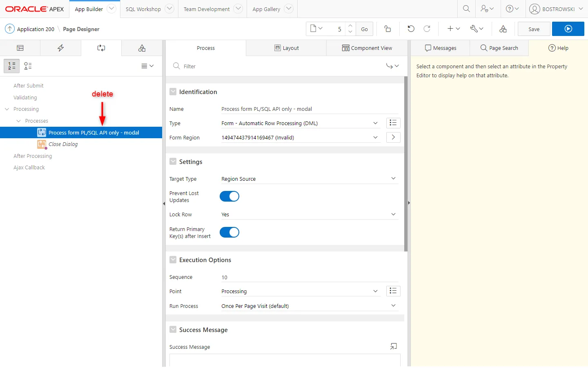
Task: Toggle Prevent Lost Updates switch
Action: (x=229, y=197)
